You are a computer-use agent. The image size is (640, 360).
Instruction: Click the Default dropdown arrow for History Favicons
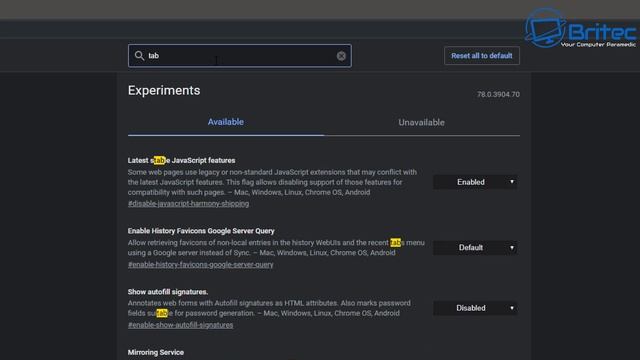click(512, 248)
